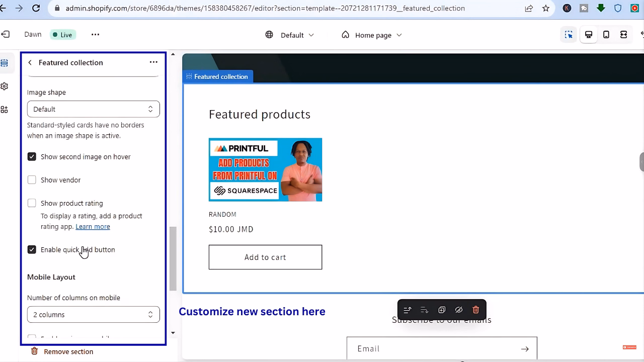Screen dimensions: 644x362
Task: Open Sections in the left sidebar
Action: (4, 63)
